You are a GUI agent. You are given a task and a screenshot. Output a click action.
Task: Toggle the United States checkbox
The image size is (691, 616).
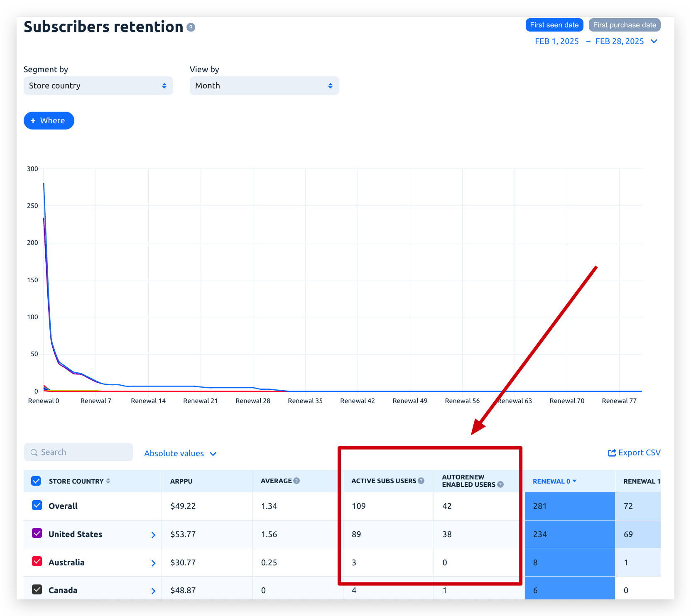click(37, 533)
